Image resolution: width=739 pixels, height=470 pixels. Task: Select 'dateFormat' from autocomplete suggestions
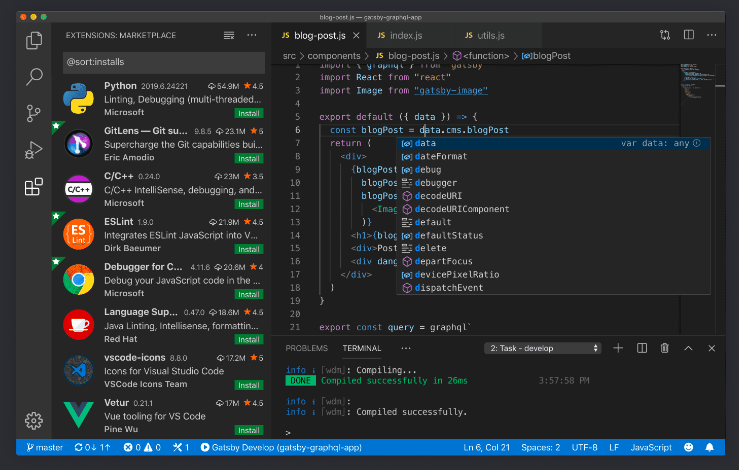[440, 157]
